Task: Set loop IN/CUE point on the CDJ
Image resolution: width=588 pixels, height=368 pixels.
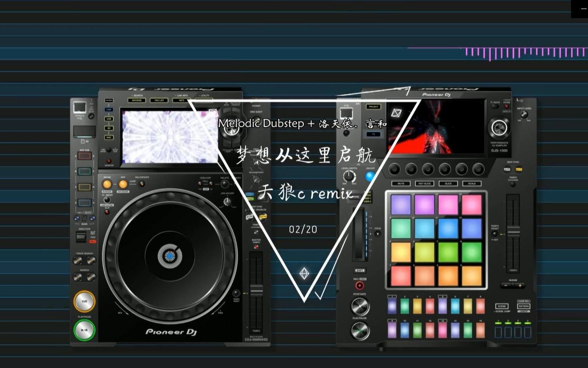Action: point(107,184)
